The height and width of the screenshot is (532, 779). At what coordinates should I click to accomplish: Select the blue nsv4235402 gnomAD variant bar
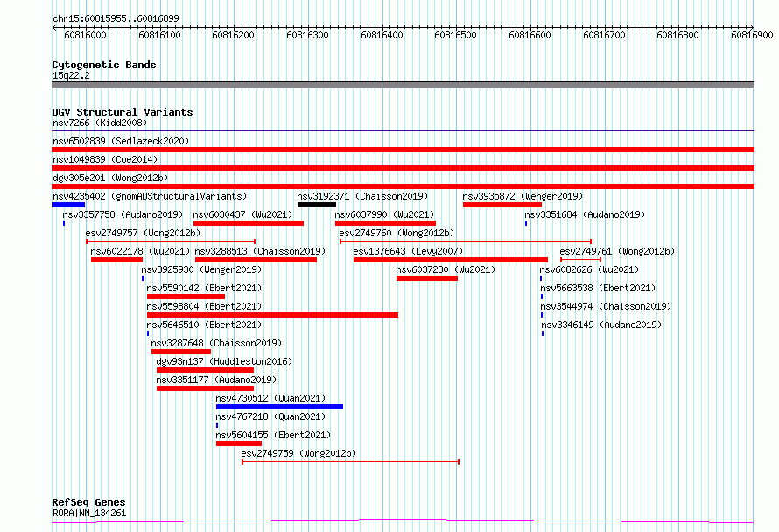pos(68,205)
